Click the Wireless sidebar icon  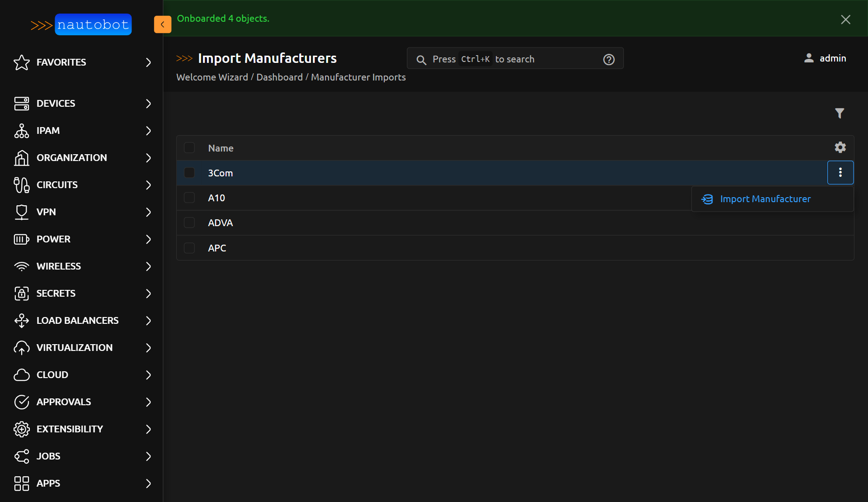pos(21,266)
